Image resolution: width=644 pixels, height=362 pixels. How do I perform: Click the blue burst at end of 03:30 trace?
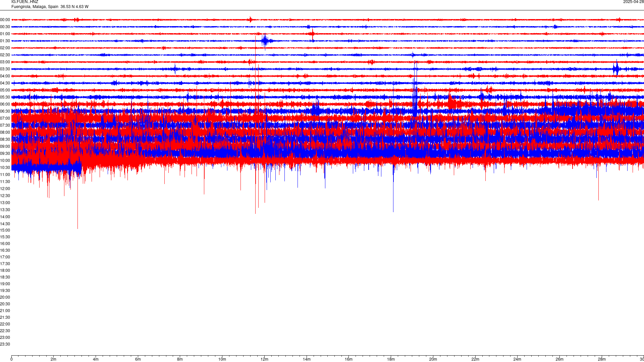pyautogui.click(x=617, y=69)
